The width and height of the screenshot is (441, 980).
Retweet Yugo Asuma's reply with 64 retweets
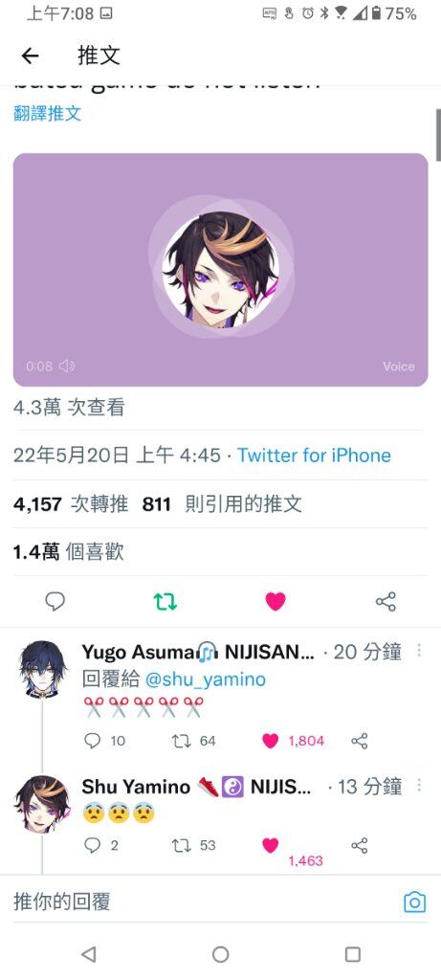point(181,741)
